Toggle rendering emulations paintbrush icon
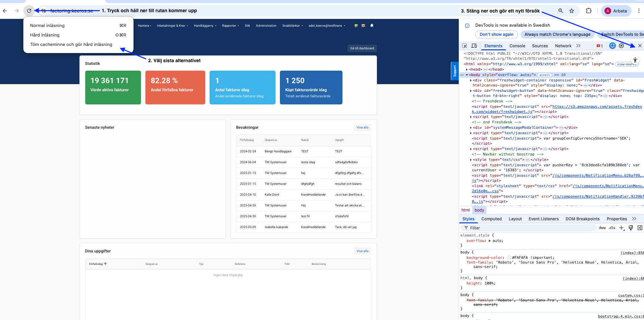The image size is (644, 320). click(631, 228)
